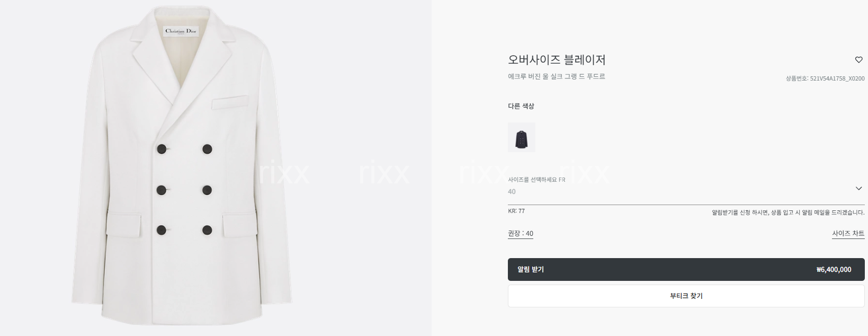
Task: Select the navy blazer color variant
Action: tap(521, 137)
